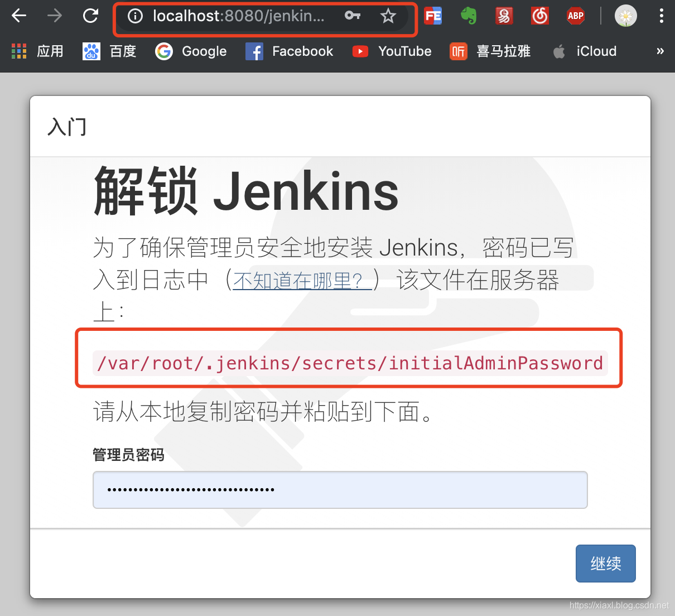Screen dimensions: 675x616
Task: Click the Chrome profile avatar
Action: pyautogui.click(x=625, y=16)
